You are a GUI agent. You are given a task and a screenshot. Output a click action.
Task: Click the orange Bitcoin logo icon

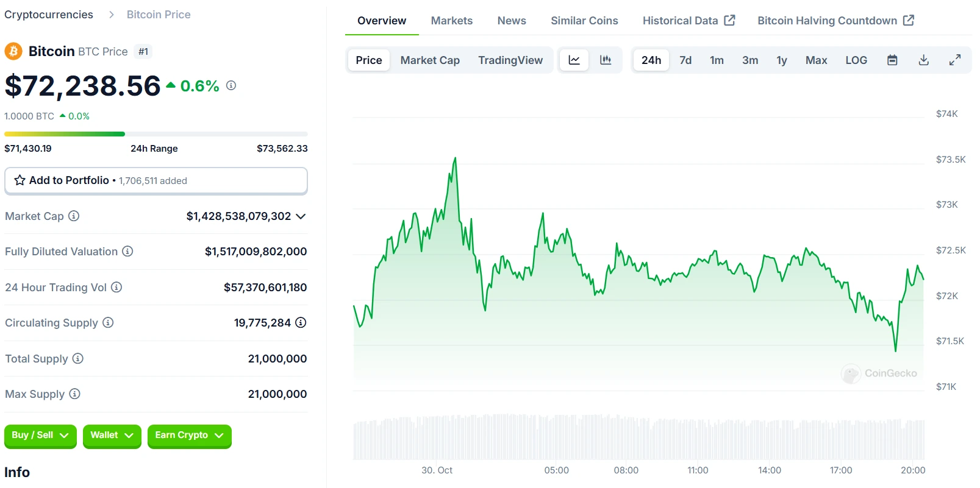tap(13, 51)
